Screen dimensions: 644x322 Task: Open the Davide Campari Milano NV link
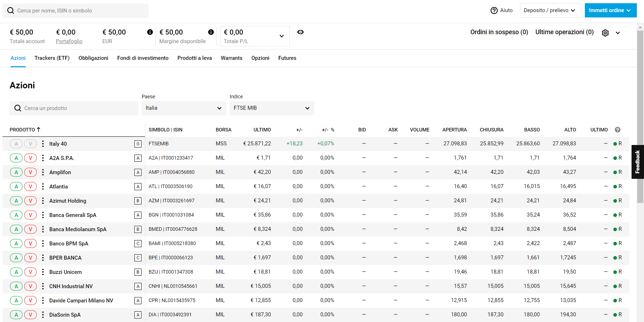click(81, 301)
